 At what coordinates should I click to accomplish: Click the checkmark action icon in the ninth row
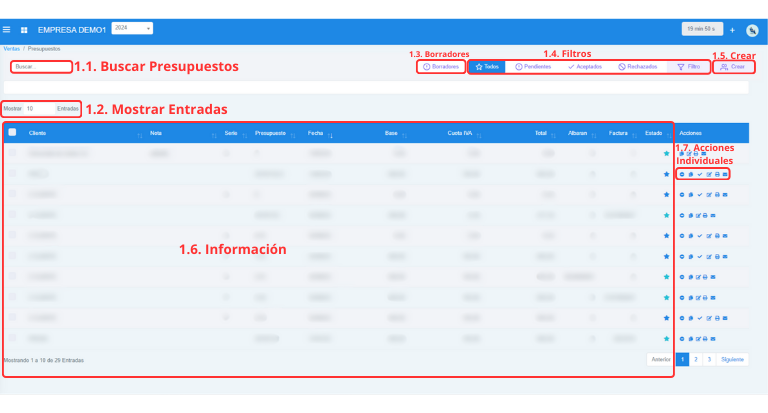point(699,318)
